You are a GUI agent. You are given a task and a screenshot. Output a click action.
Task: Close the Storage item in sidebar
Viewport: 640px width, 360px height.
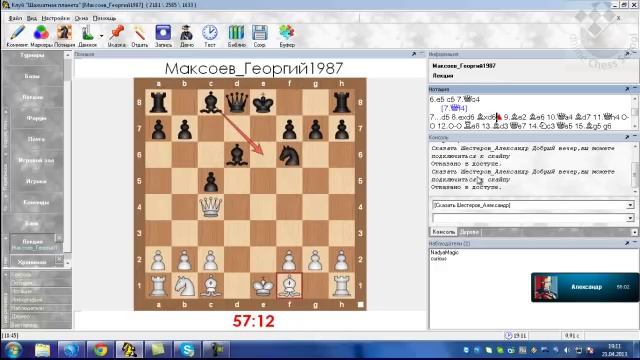tap(59, 259)
